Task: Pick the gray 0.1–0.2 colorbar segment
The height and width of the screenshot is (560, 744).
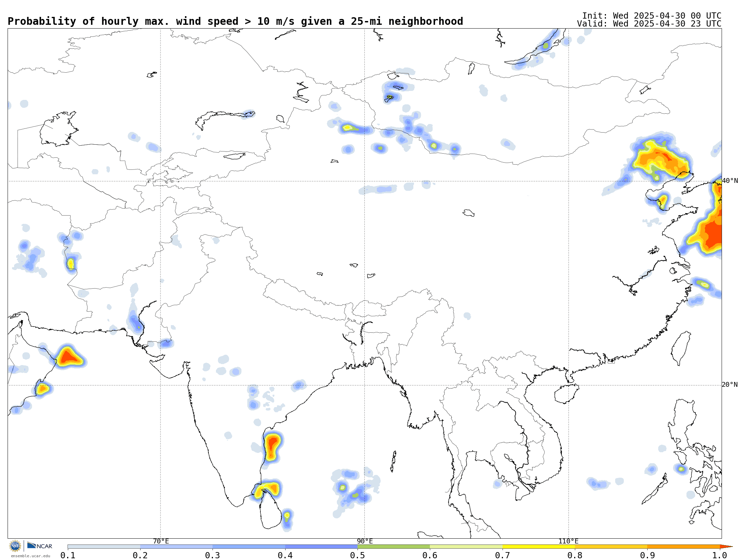Action: 104,547
